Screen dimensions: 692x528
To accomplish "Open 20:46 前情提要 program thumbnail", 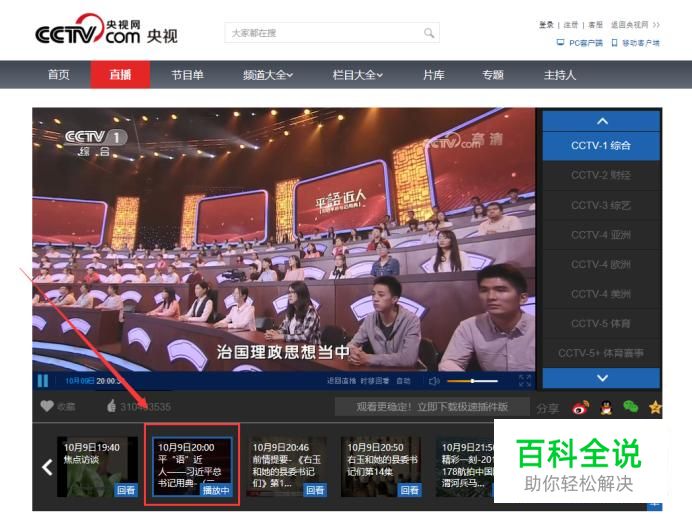I will (x=286, y=467).
